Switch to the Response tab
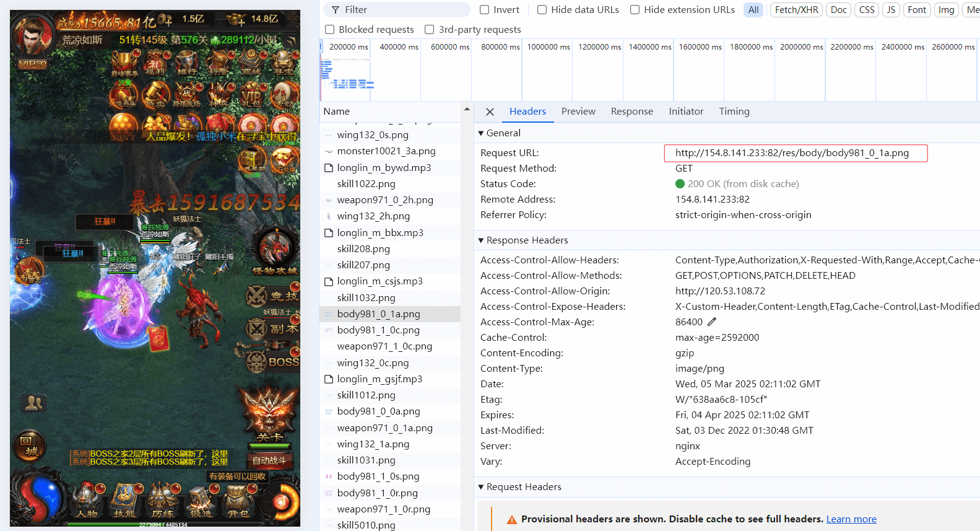The image size is (980, 531). point(632,112)
